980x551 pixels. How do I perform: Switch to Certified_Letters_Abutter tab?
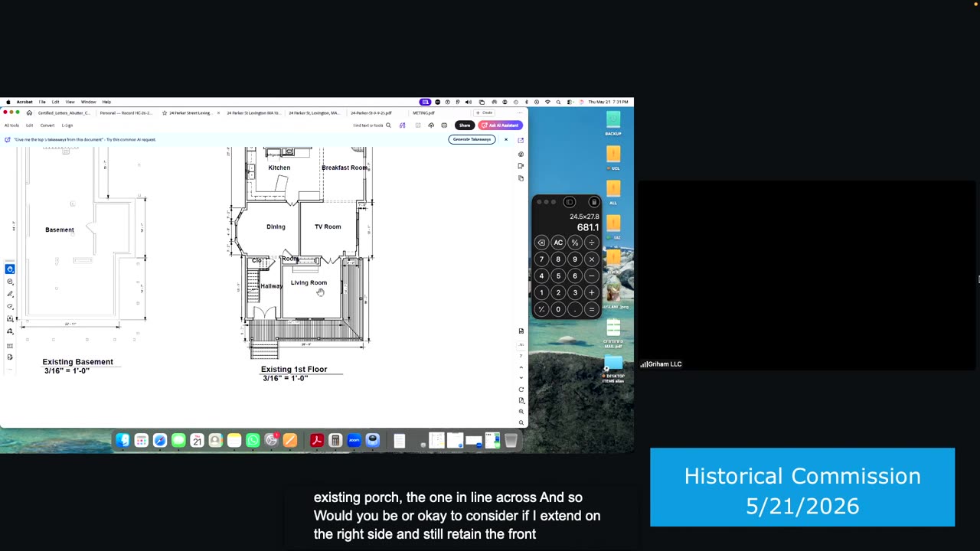click(x=64, y=112)
